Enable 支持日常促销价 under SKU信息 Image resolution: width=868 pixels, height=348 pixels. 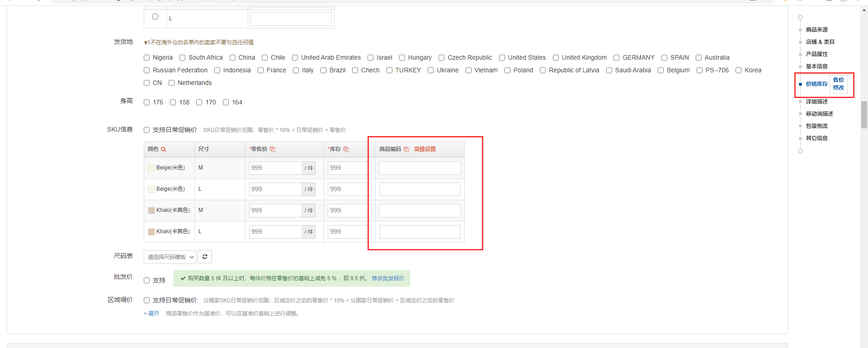147,130
